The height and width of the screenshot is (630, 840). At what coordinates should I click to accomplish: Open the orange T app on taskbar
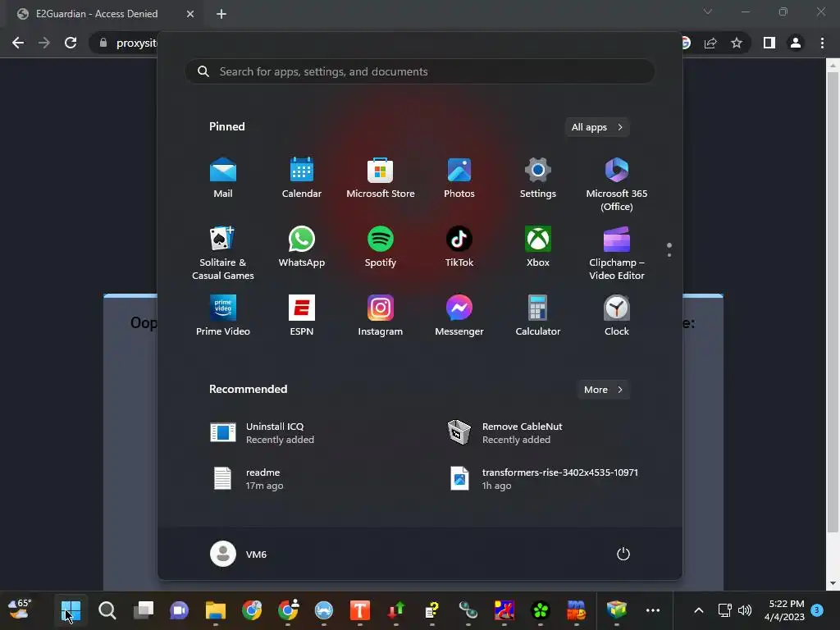360,610
